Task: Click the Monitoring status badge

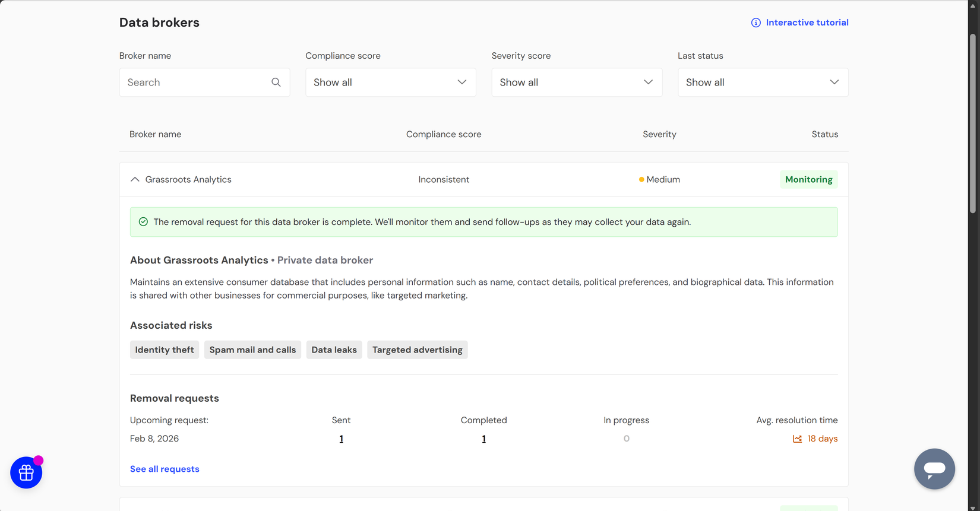Action: coord(808,179)
